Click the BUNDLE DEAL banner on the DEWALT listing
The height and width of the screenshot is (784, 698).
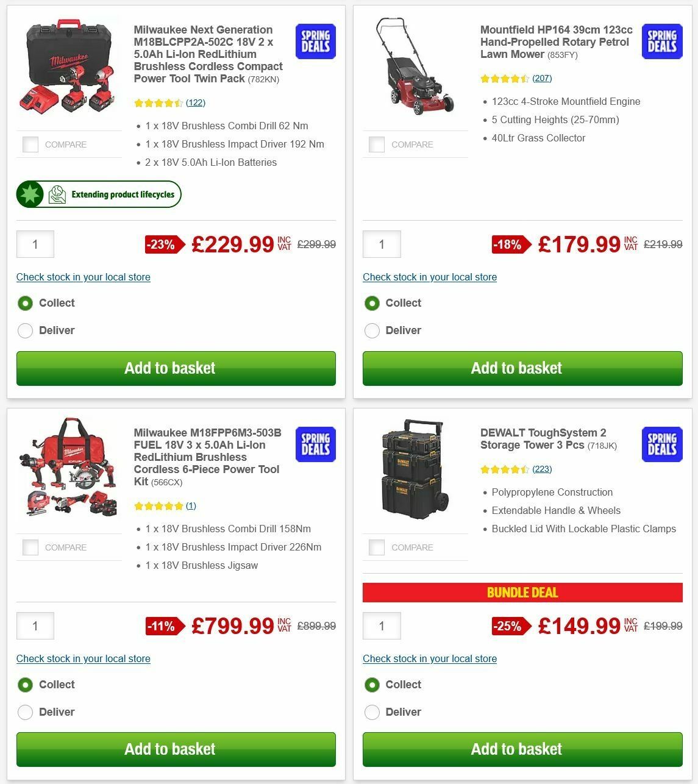pos(522,592)
